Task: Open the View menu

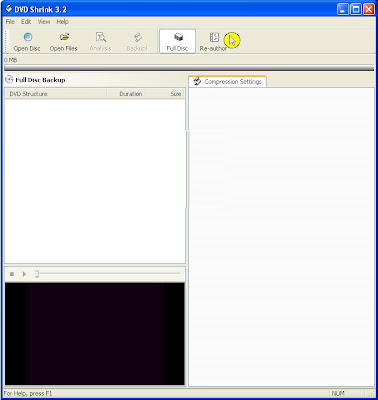Action: 44,22
